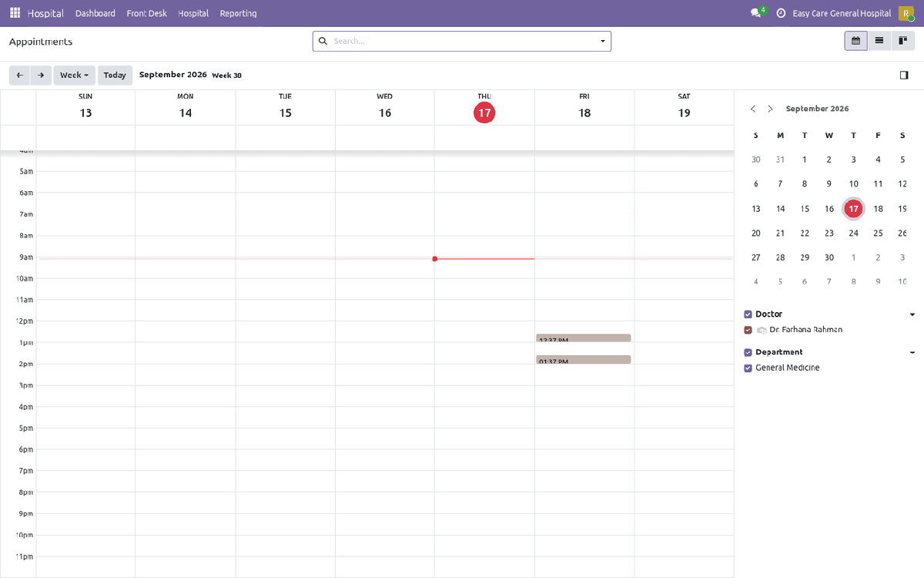Open Friday 18 column header
The height and width of the screenshot is (578, 924).
tap(584, 107)
